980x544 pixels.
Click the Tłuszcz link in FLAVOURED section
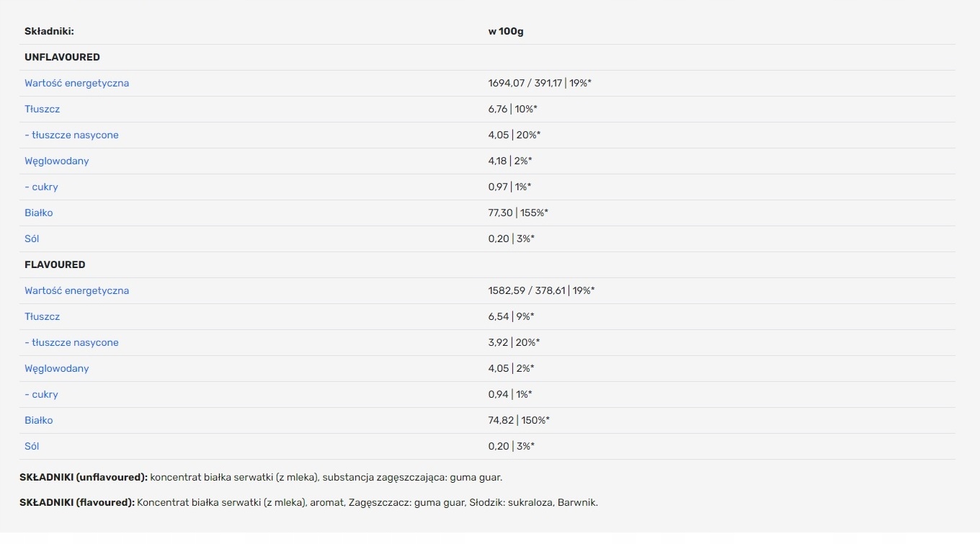[x=42, y=316]
